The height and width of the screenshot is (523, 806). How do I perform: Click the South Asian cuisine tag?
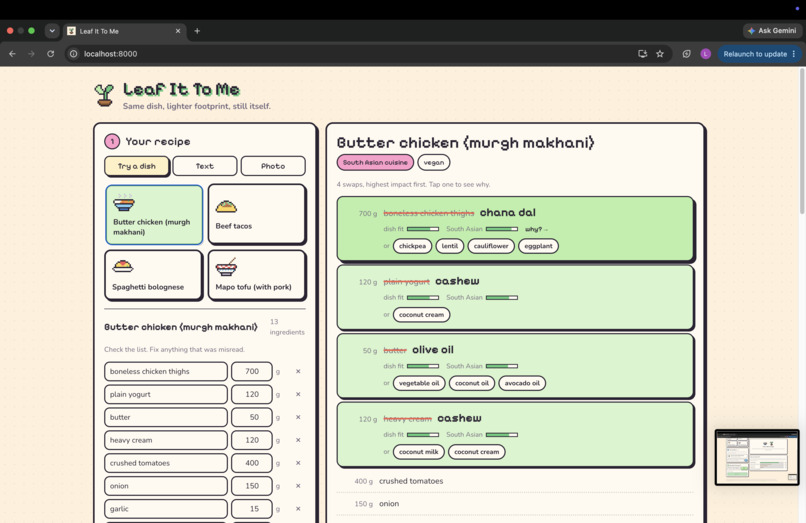375,163
